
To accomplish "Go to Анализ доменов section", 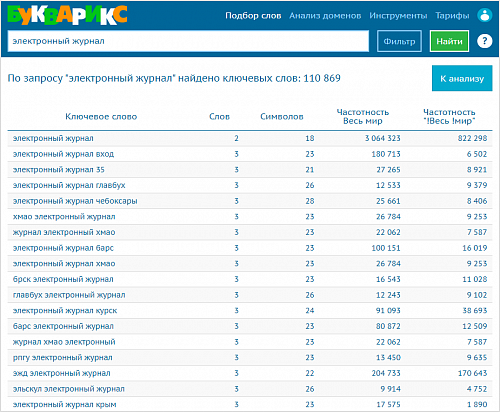I will point(325,16).
